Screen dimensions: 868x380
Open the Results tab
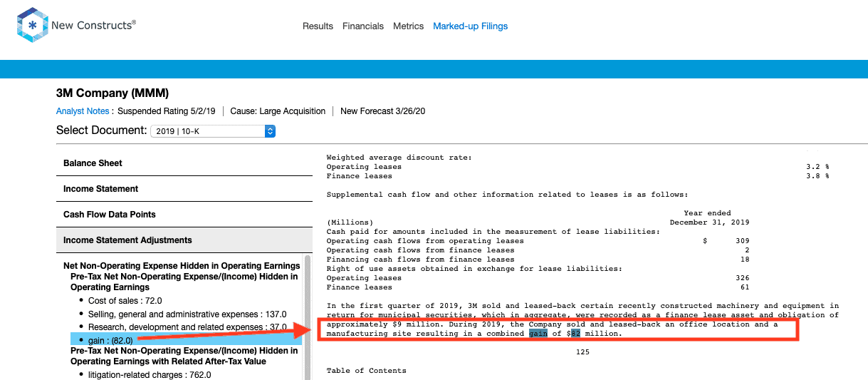[x=318, y=26]
